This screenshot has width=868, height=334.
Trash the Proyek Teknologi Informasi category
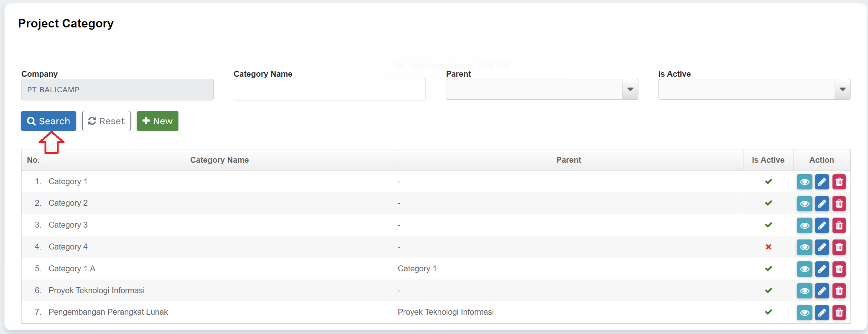[x=839, y=291]
